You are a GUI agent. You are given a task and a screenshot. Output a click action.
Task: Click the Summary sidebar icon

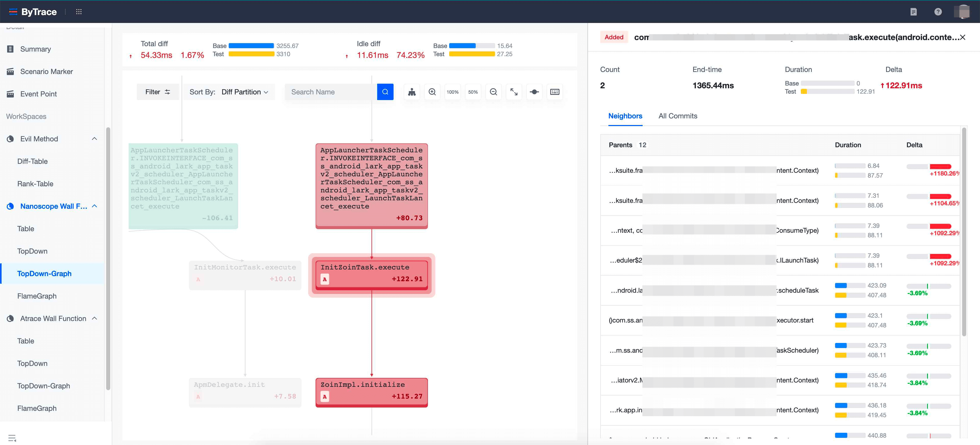pos(10,49)
